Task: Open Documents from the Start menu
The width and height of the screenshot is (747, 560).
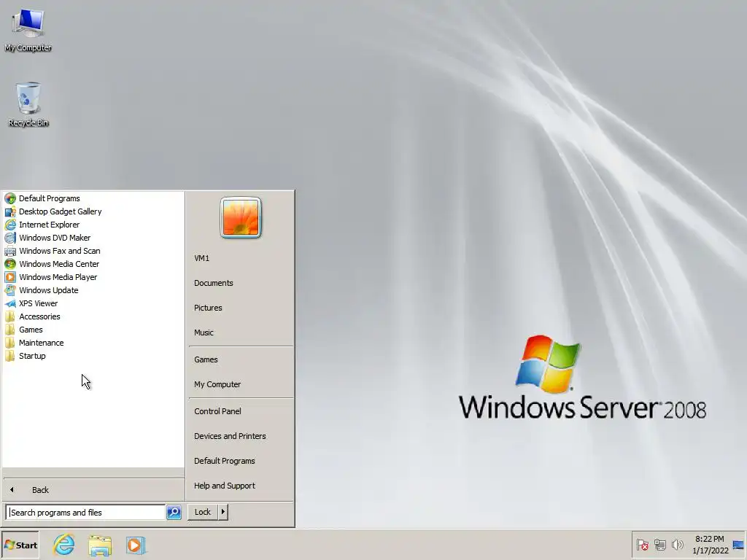Action: pyautogui.click(x=214, y=283)
